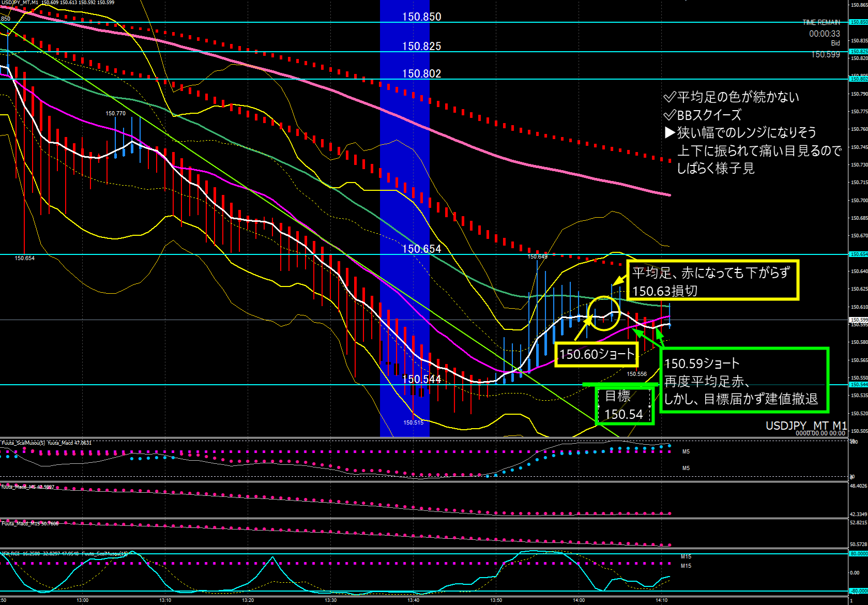Select 150.715 on the price axis
868x605 pixels.
tap(859, 183)
